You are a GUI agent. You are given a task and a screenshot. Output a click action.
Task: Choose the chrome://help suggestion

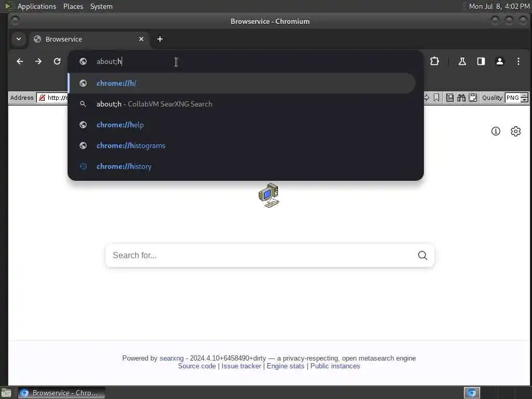pos(242,125)
